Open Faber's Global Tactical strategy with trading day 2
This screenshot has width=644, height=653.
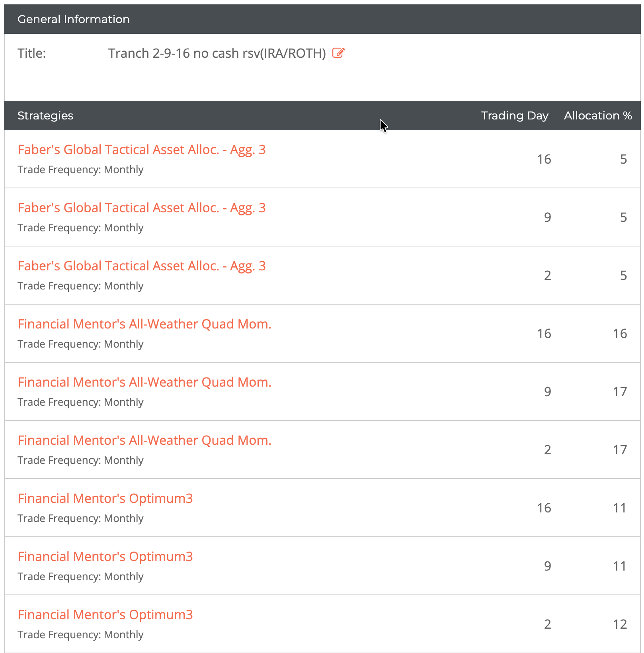point(141,266)
